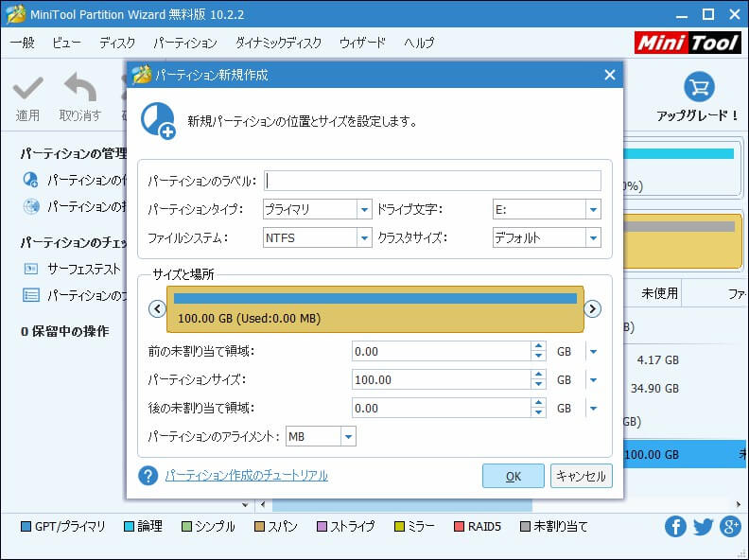The width and height of the screenshot is (749, 560).
Task: Open the unit dropdown for パーティションサイズ
Action: point(593,380)
